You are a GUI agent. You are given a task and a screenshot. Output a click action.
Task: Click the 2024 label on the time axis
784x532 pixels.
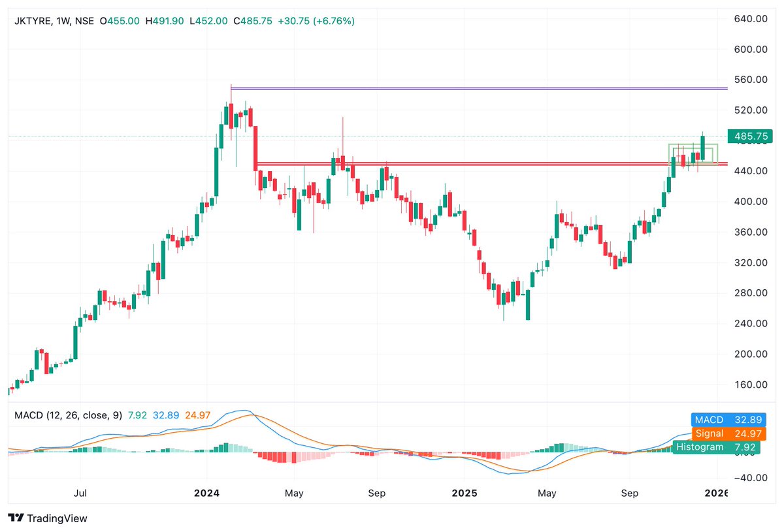click(x=207, y=493)
